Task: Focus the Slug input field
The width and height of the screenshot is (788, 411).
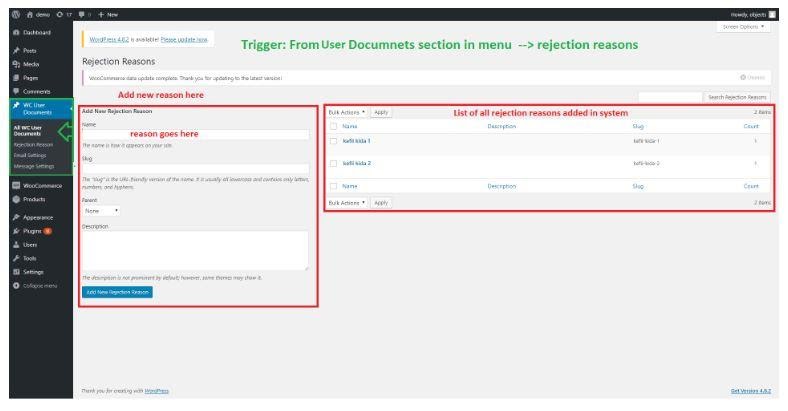Action: tap(195, 168)
